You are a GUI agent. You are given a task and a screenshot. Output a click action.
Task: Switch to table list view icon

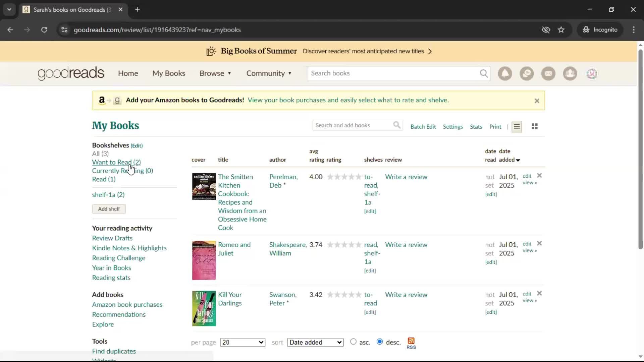[517, 127]
